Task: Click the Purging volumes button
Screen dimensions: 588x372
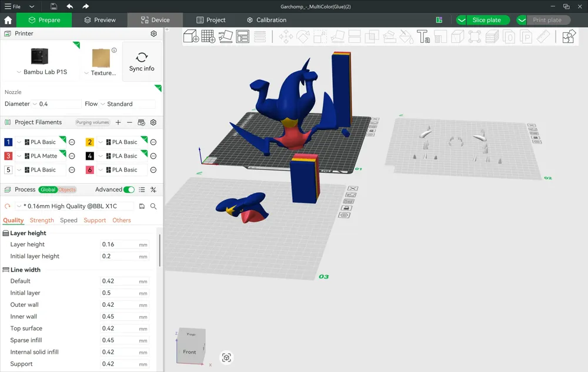Action: click(92, 122)
